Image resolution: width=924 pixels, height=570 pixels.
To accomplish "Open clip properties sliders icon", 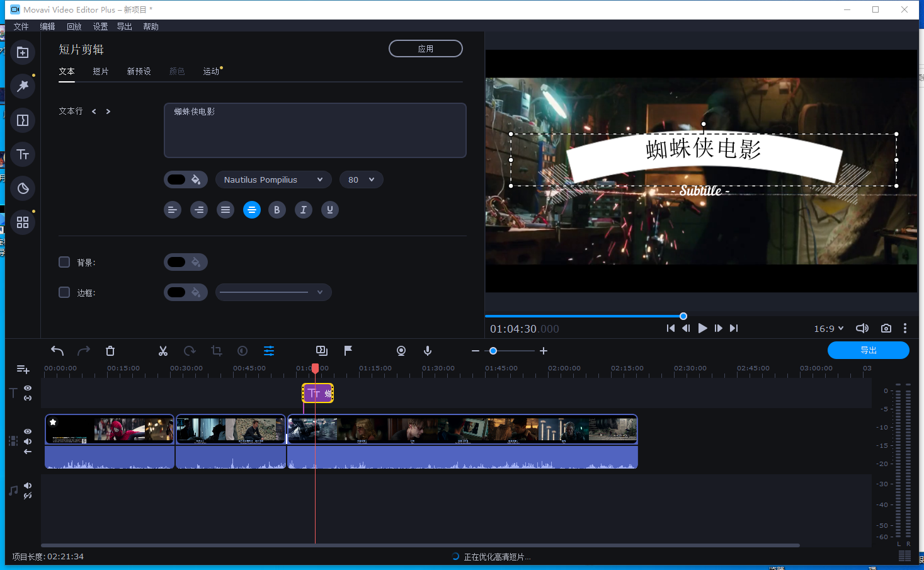I will [x=269, y=351].
